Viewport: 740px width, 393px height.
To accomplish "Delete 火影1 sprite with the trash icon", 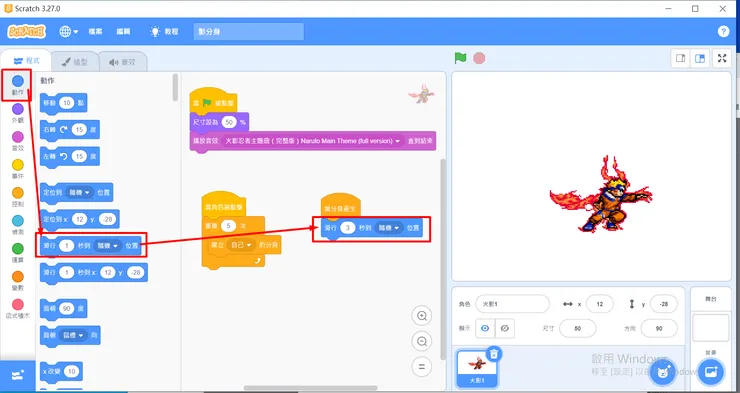I will pos(494,353).
